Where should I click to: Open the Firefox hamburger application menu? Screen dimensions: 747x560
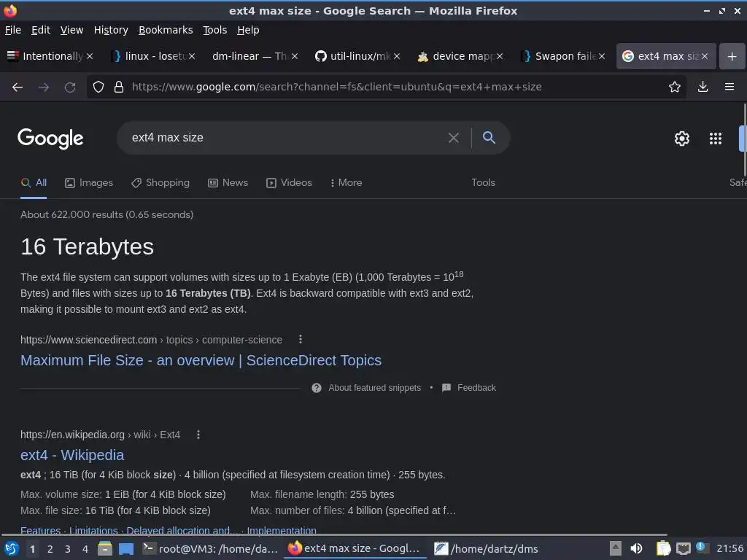729,87
